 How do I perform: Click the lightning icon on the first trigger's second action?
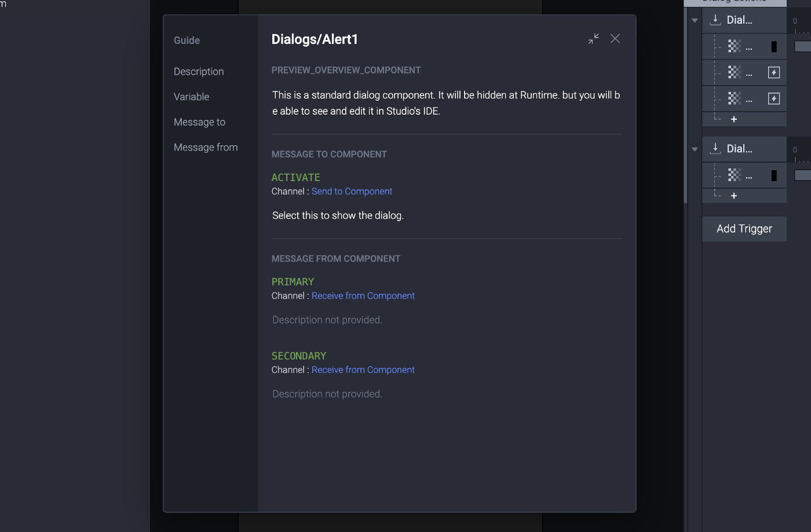click(x=774, y=72)
